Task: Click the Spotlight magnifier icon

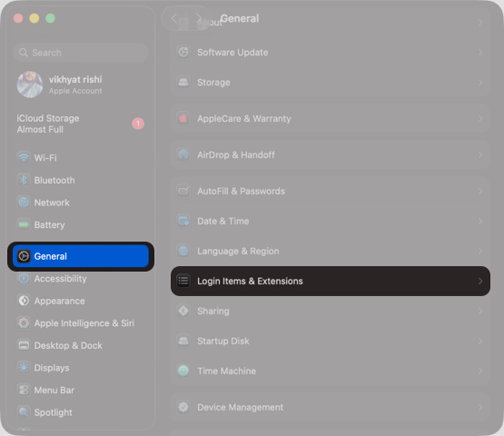Action: point(24,412)
